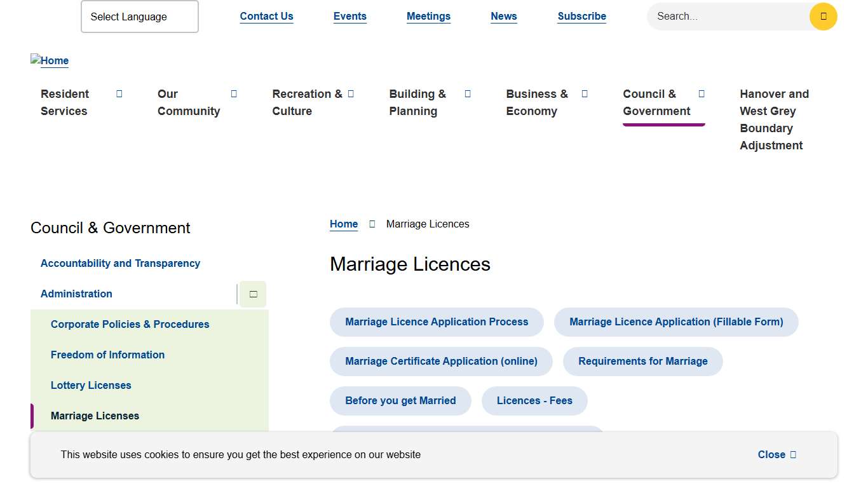Open the Resident Services dropdown arrow
868x488 pixels.
click(119, 93)
